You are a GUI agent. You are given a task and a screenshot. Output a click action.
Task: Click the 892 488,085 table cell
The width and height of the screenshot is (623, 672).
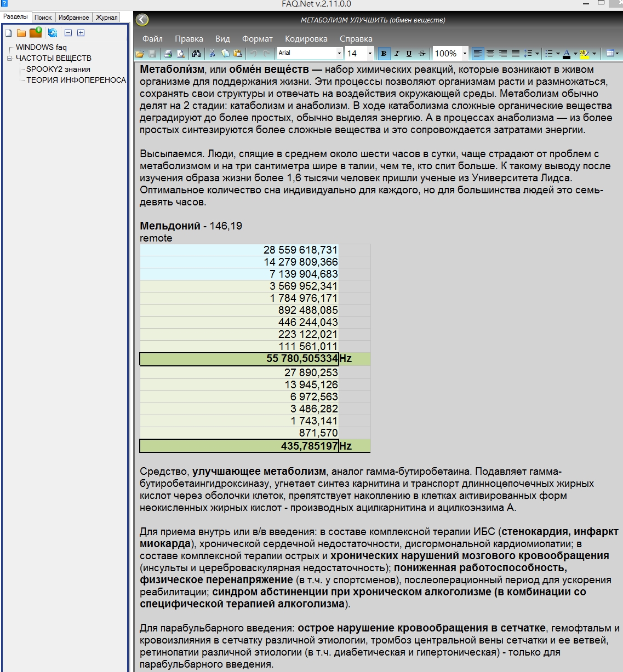239,310
